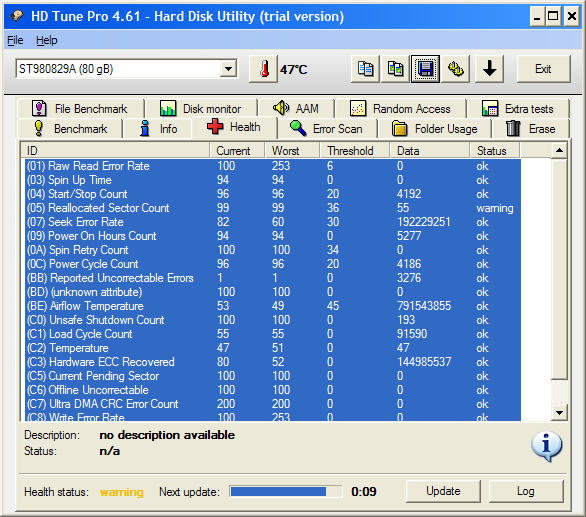
Task: Open the drive selection dropdown
Action: [x=228, y=69]
